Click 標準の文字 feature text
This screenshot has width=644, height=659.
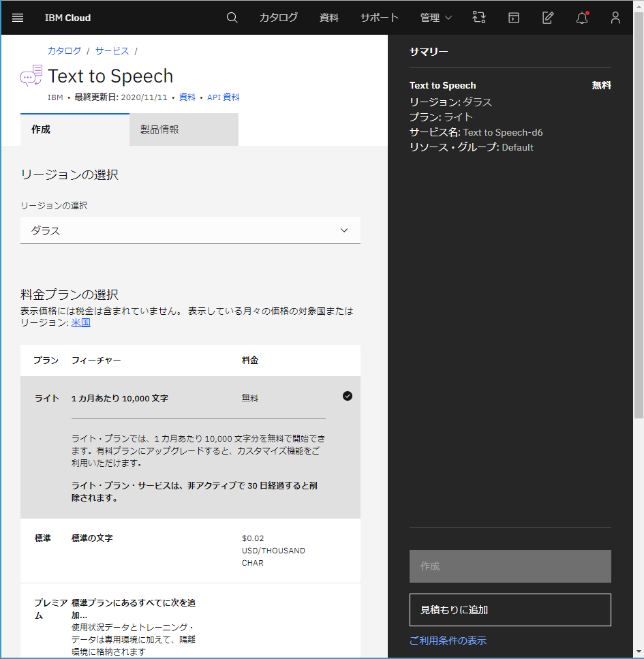click(x=92, y=538)
